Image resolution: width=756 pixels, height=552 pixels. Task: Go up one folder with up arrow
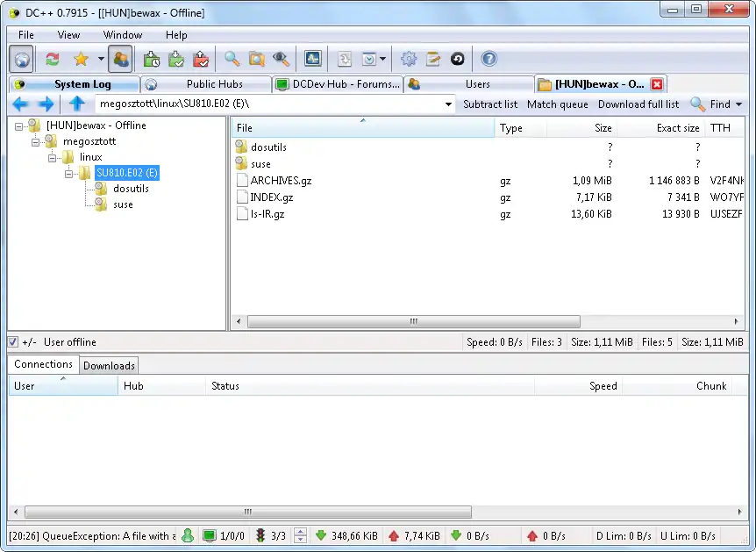pyautogui.click(x=77, y=104)
